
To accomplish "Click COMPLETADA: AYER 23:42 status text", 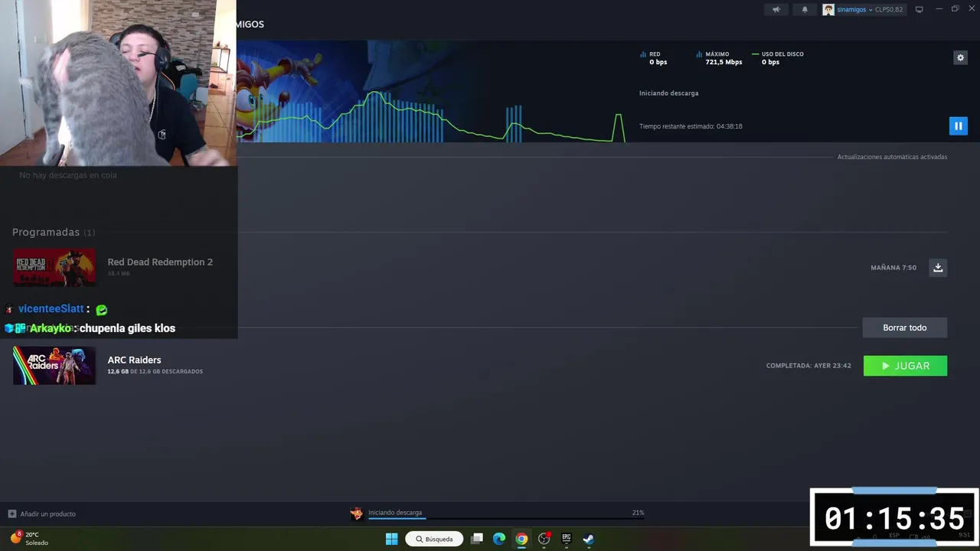I will pos(808,366).
